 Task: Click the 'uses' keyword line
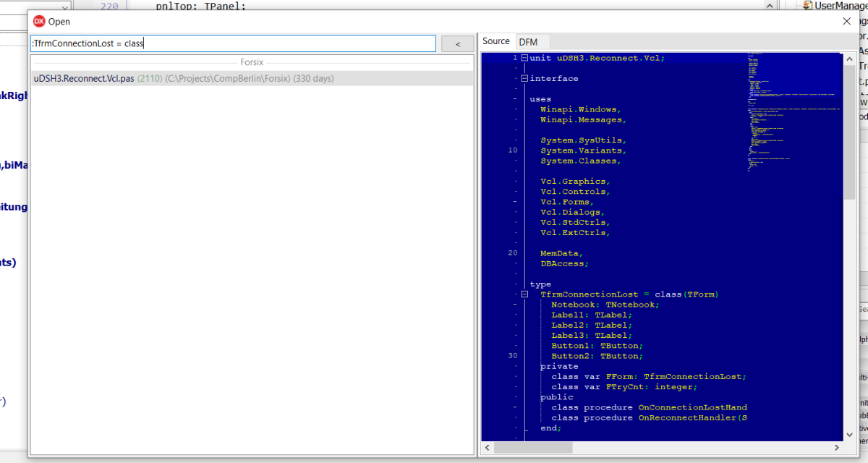point(540,99)
